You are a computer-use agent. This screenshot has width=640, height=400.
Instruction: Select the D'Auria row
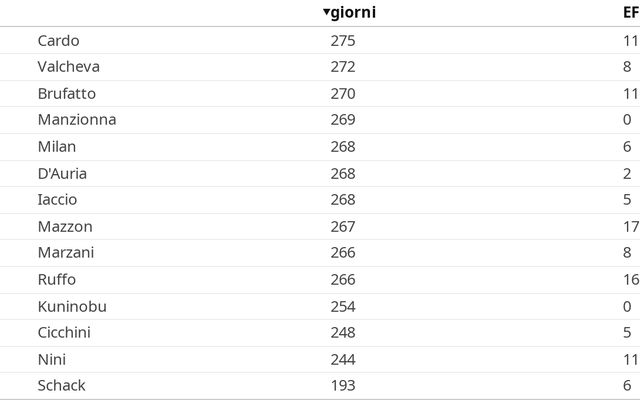pyautogui.click(x=320, y=173)
